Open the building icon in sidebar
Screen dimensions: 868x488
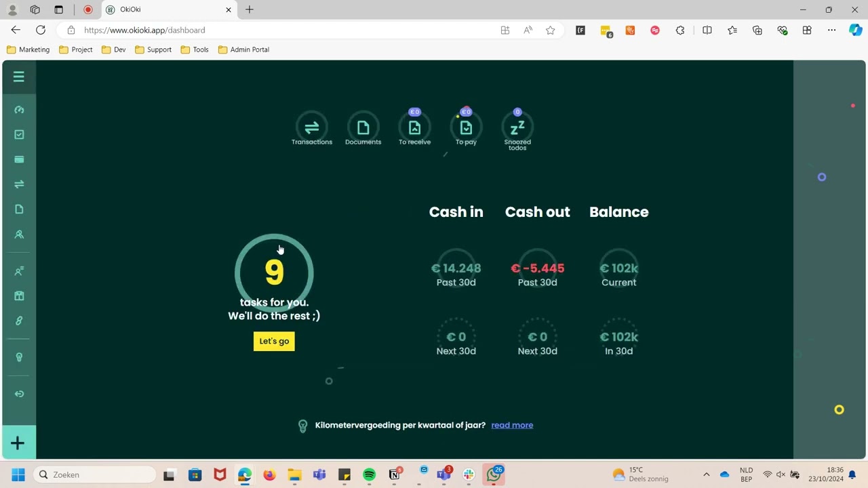[x=19, y=296]
